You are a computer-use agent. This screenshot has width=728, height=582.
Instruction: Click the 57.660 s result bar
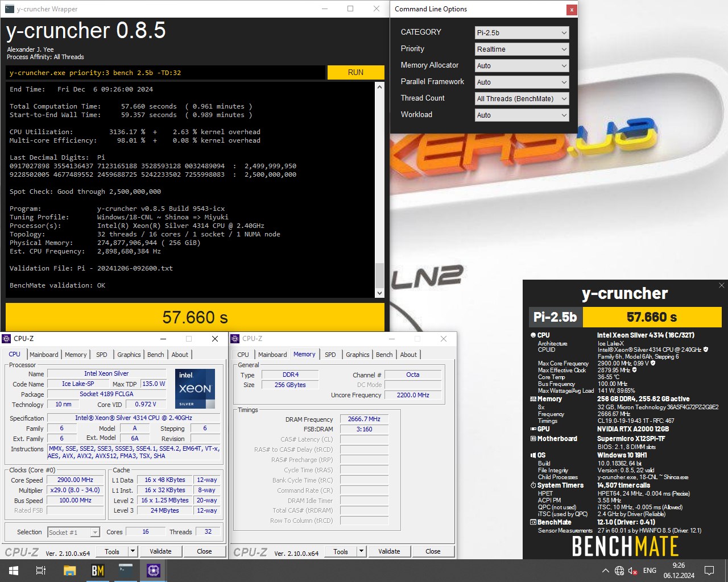coord(195,317)
